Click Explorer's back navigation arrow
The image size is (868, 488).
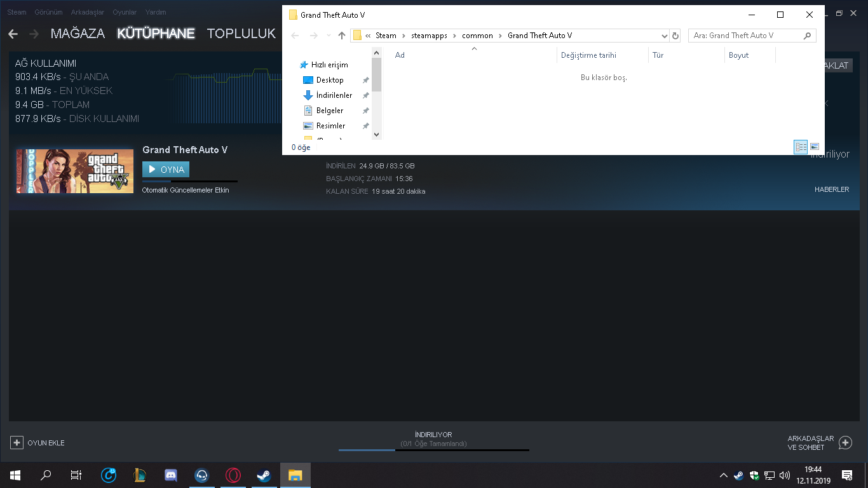coord(295,36)
